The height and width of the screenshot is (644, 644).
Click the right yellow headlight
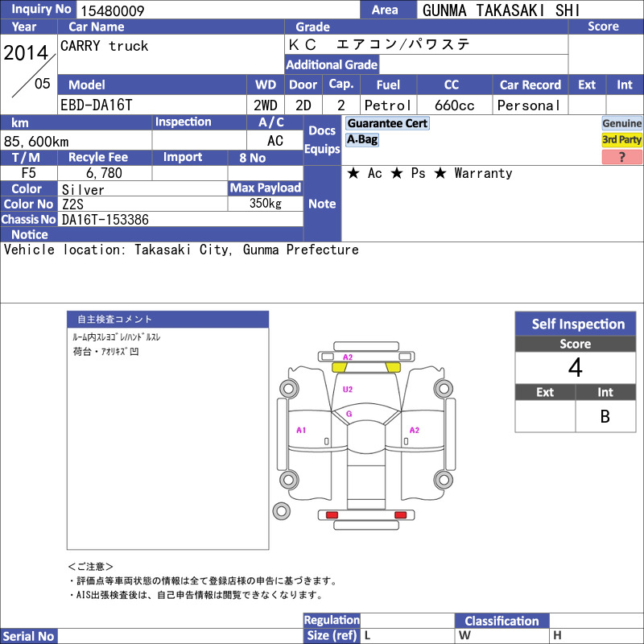point(393,368)
